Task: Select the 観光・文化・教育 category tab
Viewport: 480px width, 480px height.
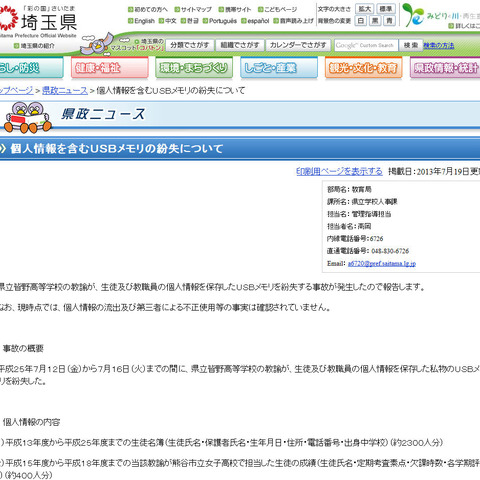Action: (364, 68)
